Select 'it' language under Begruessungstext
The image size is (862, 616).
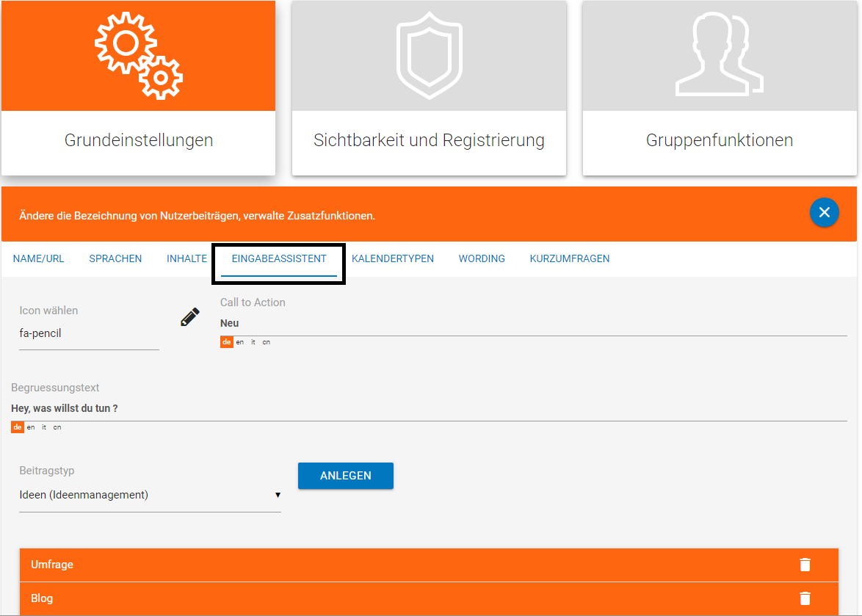[x=44, y=427]
